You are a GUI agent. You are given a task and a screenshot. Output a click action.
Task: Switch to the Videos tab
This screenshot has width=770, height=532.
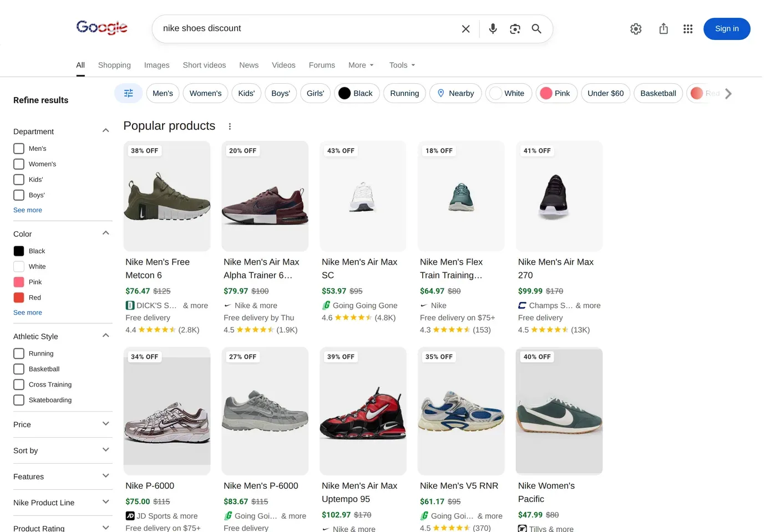click(283, 65)
